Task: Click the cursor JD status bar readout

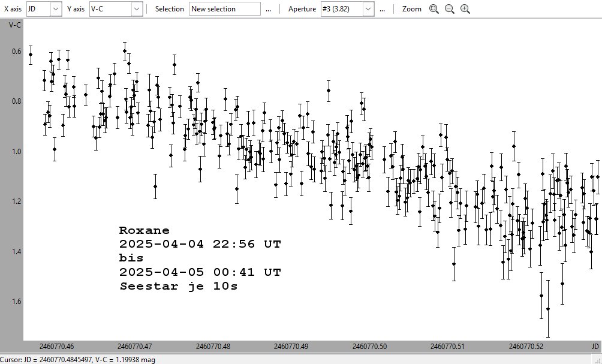Action: coord(77,360)
